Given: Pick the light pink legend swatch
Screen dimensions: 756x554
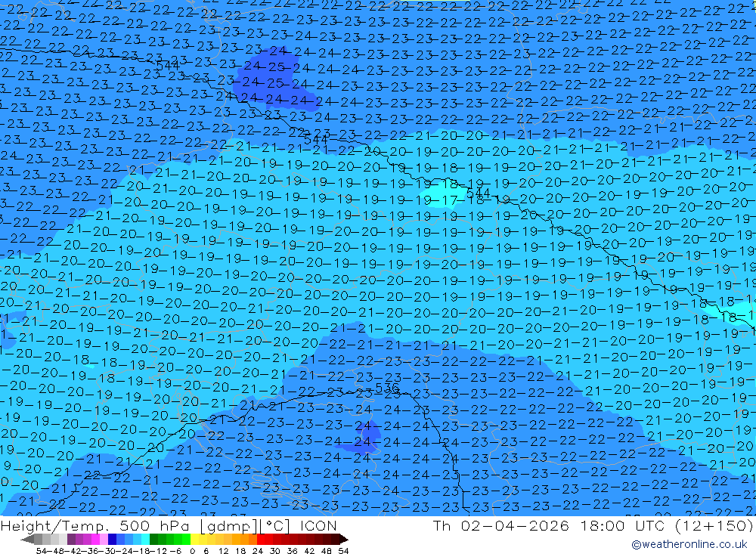Looking at the screenshot, I should click(x=104, y=540).
